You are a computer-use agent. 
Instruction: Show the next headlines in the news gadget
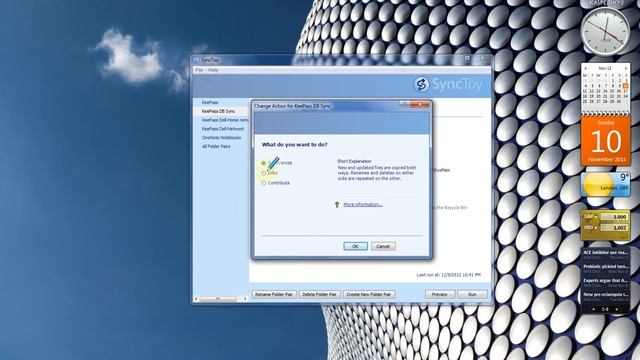[x=616, y=309]
